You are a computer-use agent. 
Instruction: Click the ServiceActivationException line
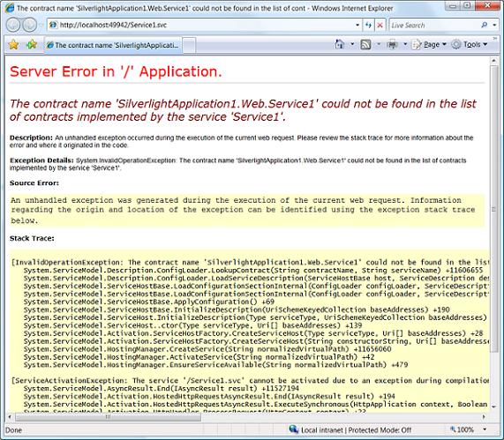[x=250, y=381]
